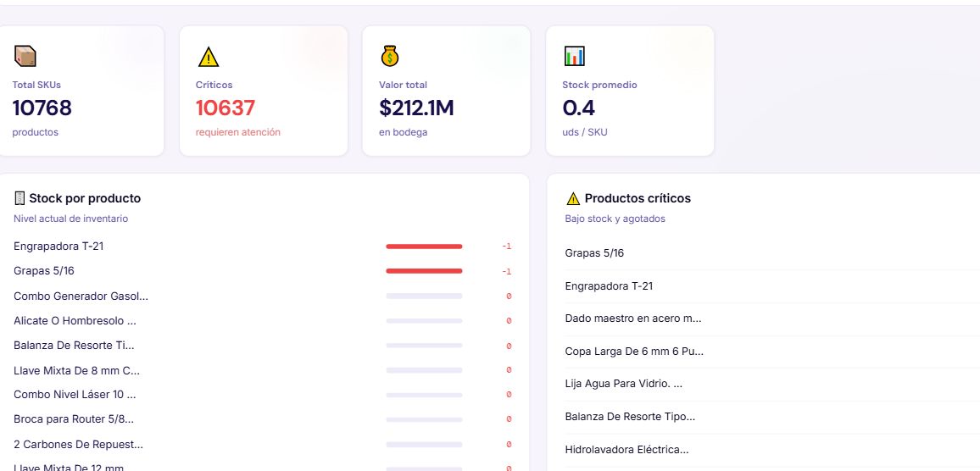Select the Total SKUs 10768 value
This screenshot has height=471, width=980.
point(42,108)
